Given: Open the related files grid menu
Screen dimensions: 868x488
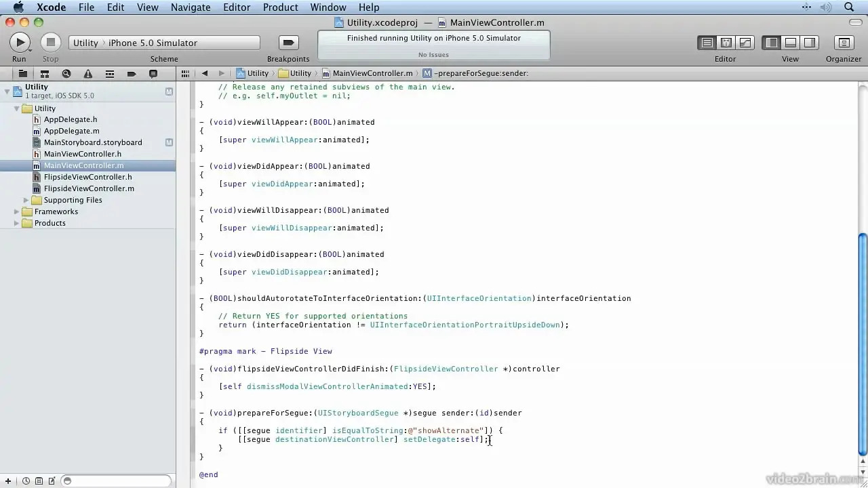Looking at the screenshot, I should (x=185, y=73).
